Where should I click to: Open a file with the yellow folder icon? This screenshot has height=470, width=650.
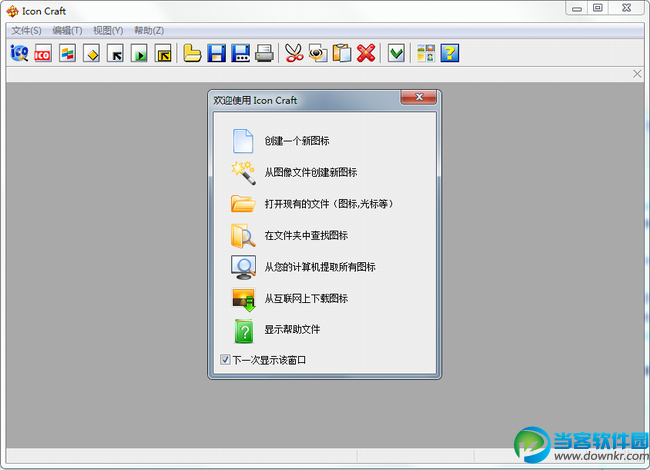coord(192,53)
